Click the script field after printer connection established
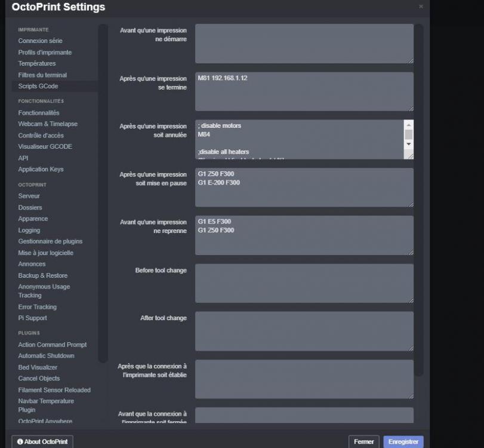Image resolution: width=484 pixels, height=448 pixels. click(x=304, y=379)
